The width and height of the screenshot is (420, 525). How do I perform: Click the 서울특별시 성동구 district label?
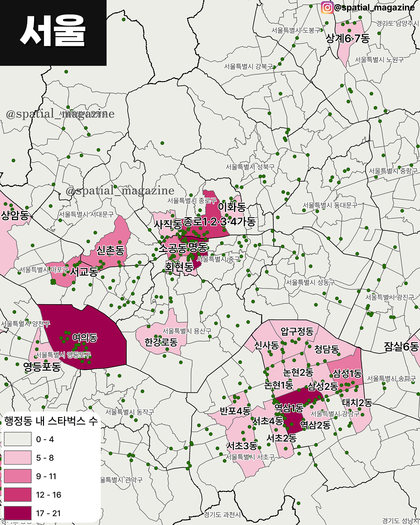pos(310,282)
